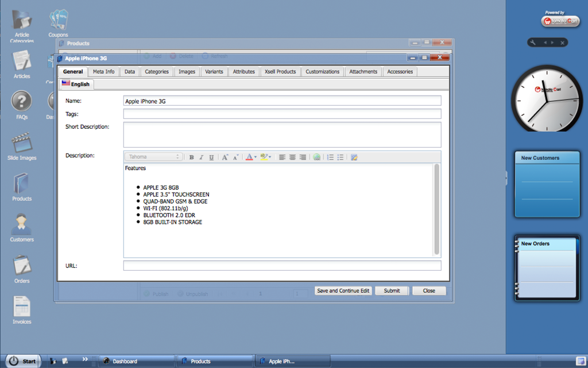Insert hyperlink using the globe icon

pyautogui.click(x=316, y=157)
